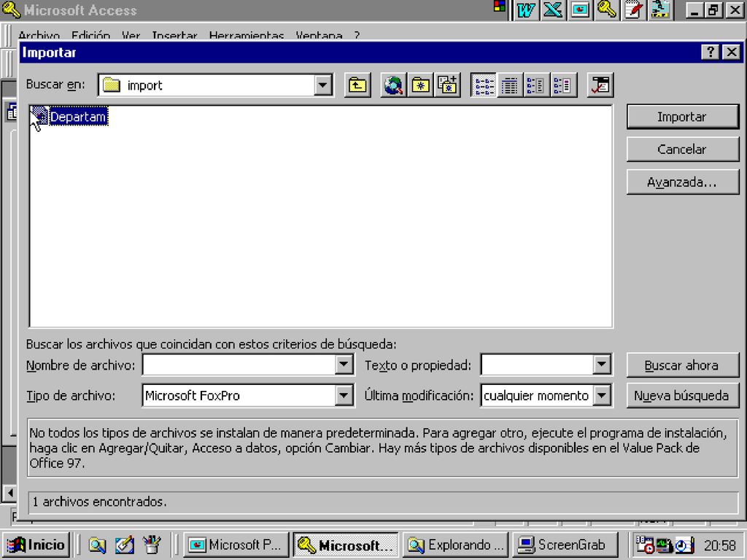Launch Word from the Office shortcut bar
The width and height of the screenshot is (747, 560).
pyautogui.click(x=525, y=10)
